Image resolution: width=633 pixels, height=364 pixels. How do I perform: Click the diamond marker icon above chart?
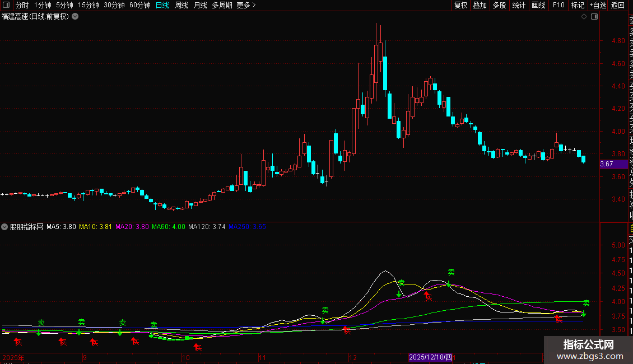pyautogui.click(x=584, y=17)
